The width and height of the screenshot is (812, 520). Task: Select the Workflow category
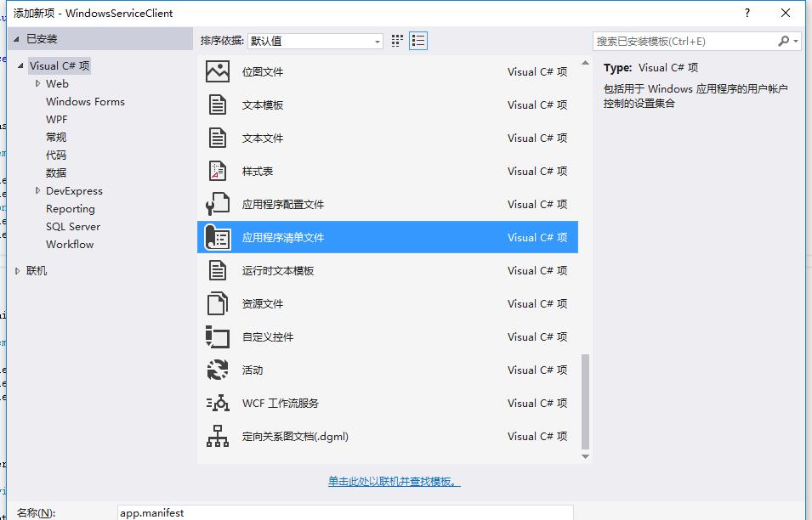pos(70,245)
